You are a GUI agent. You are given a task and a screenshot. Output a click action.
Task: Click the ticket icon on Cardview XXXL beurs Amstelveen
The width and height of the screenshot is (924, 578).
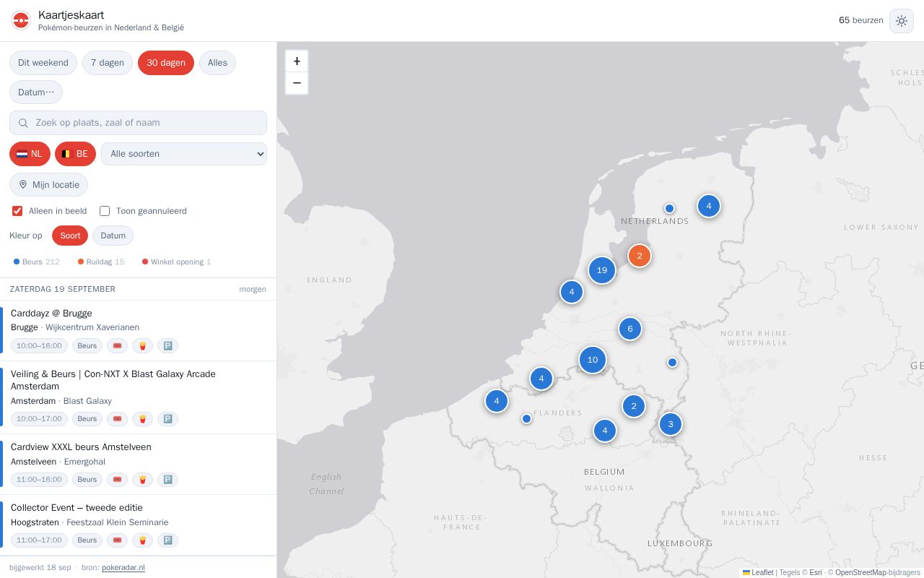117,480
